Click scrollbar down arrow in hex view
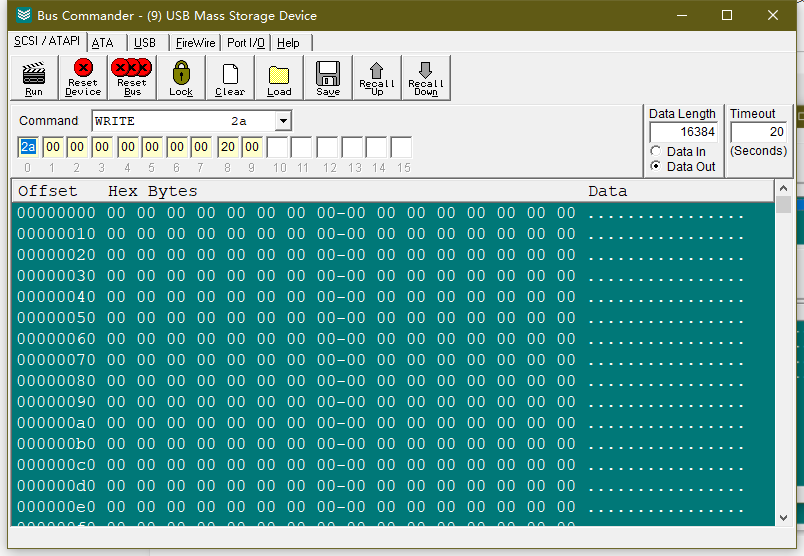This screenshot has width=804, height=556. click(x=783, y=518)
